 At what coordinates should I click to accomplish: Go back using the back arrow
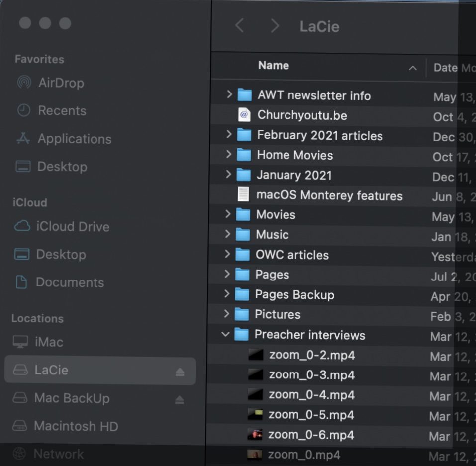click(239, 26)
